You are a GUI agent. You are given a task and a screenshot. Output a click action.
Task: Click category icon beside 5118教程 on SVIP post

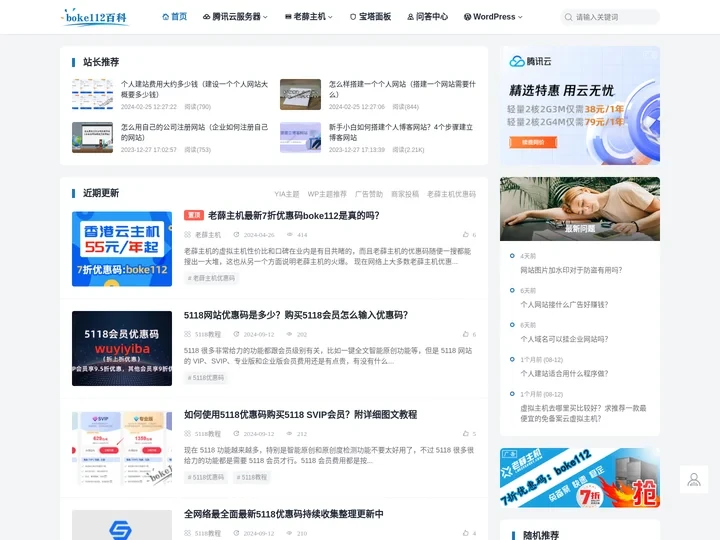[187, 433]
